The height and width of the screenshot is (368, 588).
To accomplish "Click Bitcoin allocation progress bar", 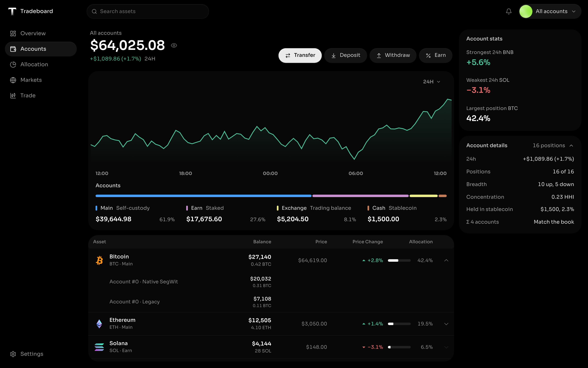I will pos(399,260).
